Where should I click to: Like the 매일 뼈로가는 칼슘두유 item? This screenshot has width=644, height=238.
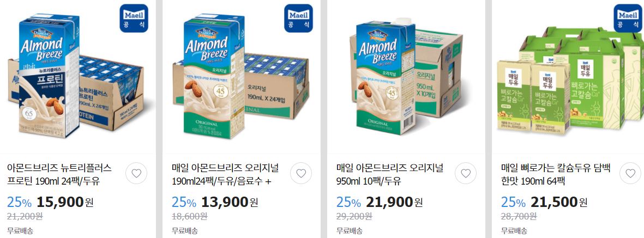point(630,173)
